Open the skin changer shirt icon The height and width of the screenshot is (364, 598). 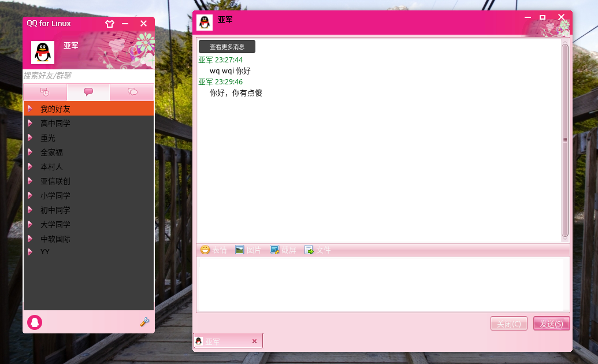coord(110,24)
